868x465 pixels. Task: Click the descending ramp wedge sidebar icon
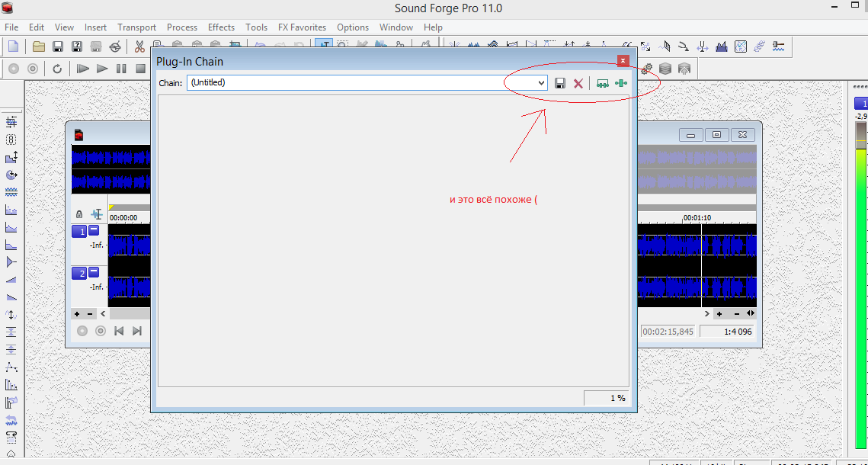click(x=11, y=297)
